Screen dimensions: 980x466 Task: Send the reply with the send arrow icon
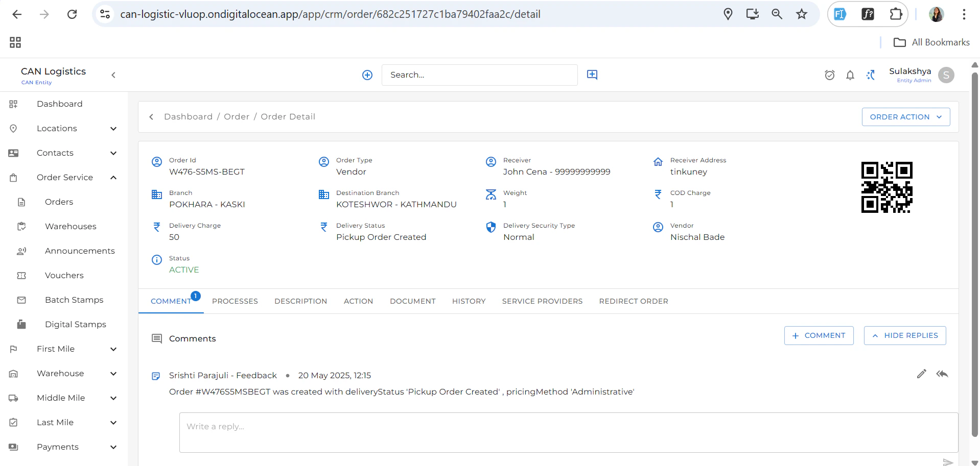pyautogui.click(x=948, y=462)
